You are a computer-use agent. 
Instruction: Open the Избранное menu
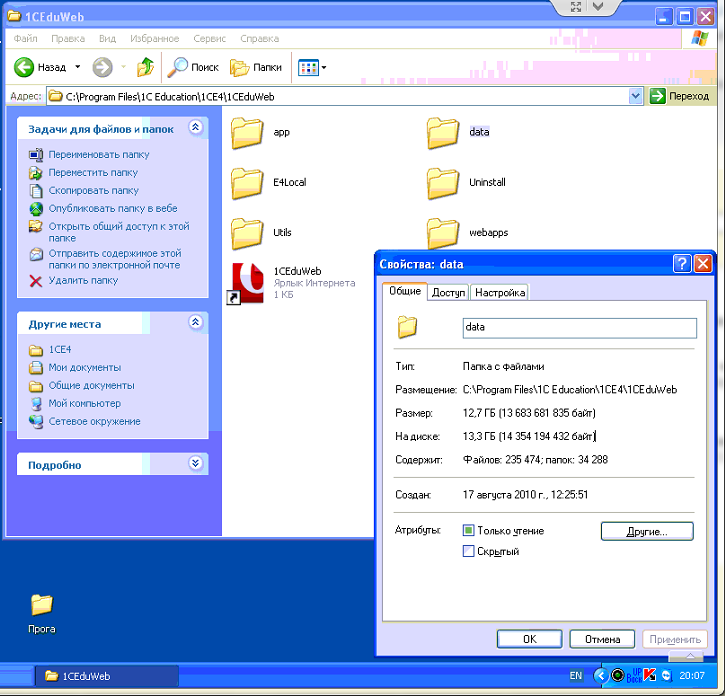click(155, 38)
